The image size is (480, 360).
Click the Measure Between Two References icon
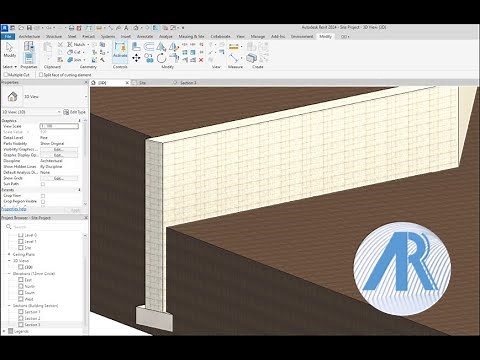coord(234,59)
